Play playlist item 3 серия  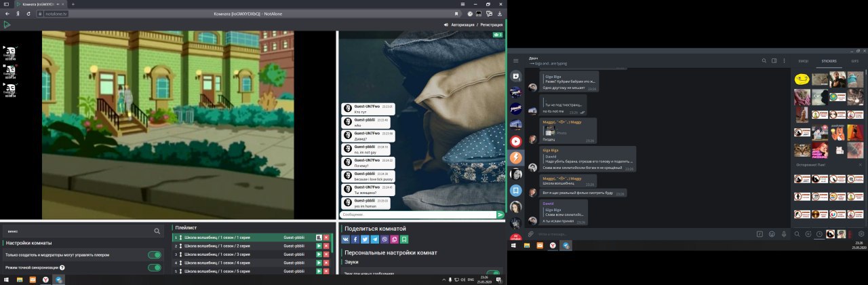tap(319, 254)
